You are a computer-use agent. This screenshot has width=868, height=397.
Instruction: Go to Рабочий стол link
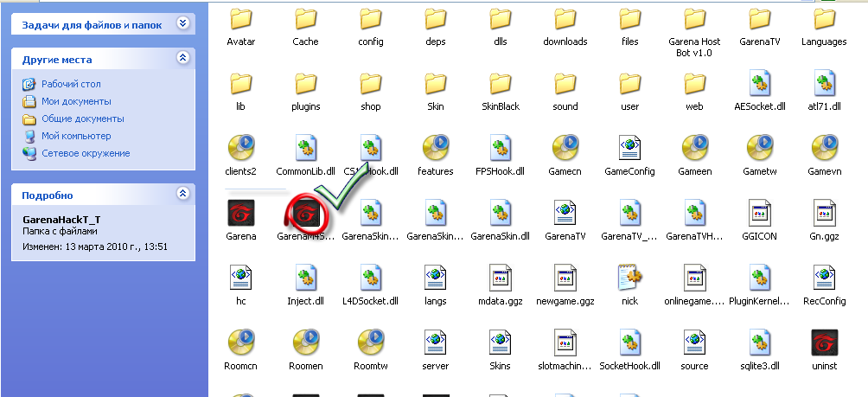[71, 84]
